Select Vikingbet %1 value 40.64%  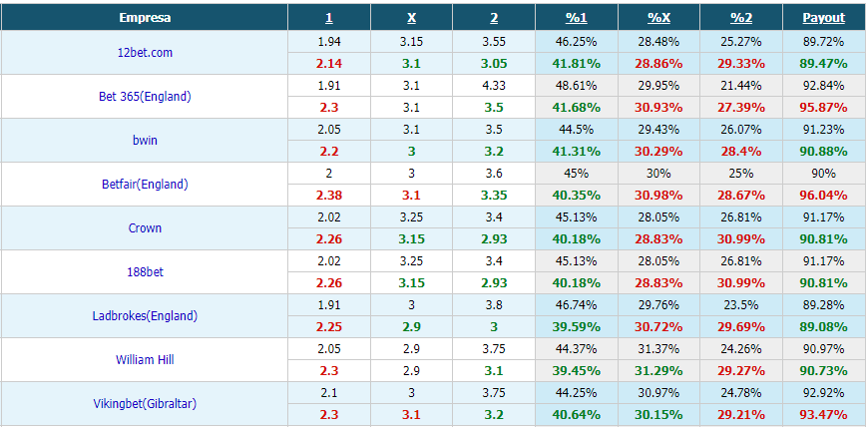pos(577,415)
